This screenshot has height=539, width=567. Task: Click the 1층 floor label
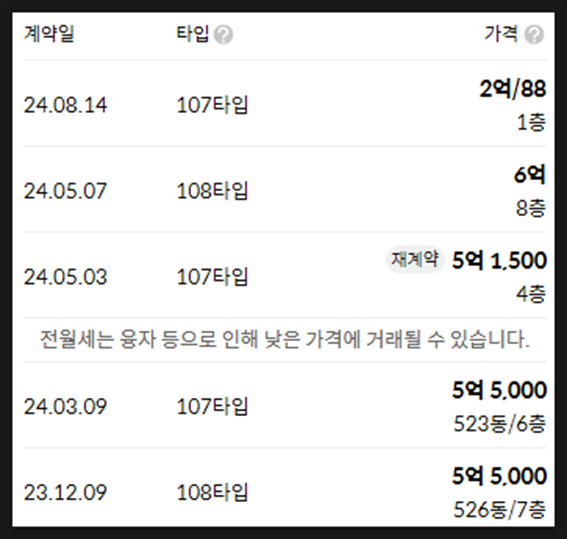(x=531, y=123)
